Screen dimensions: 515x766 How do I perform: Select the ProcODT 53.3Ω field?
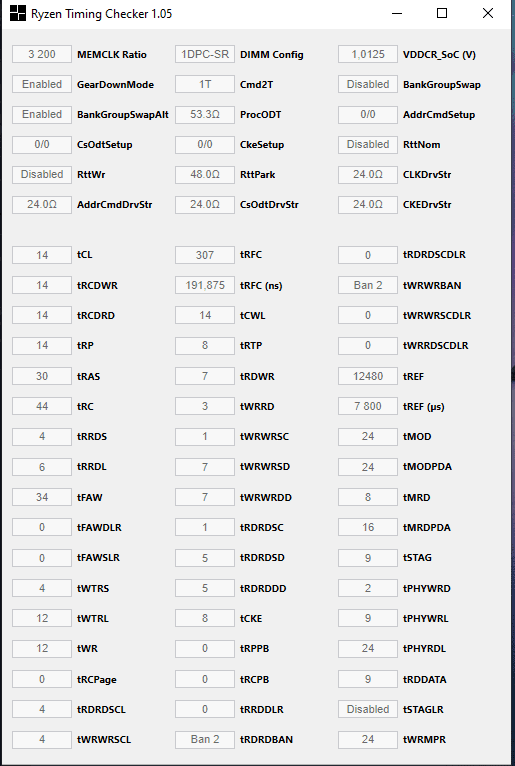point(205,114)
